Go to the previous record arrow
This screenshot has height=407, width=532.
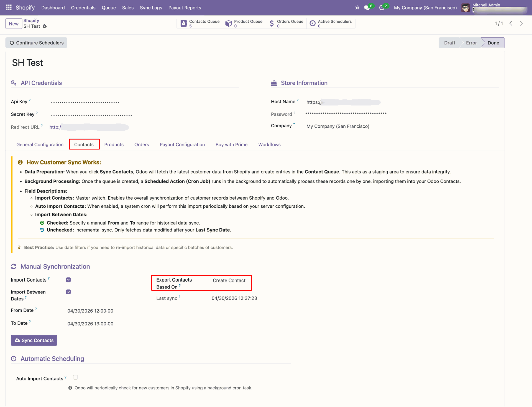[511, 24]
